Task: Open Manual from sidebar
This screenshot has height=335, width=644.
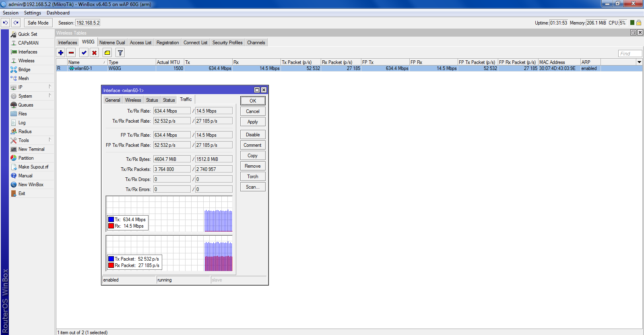Action: click(x=25, y=176)
